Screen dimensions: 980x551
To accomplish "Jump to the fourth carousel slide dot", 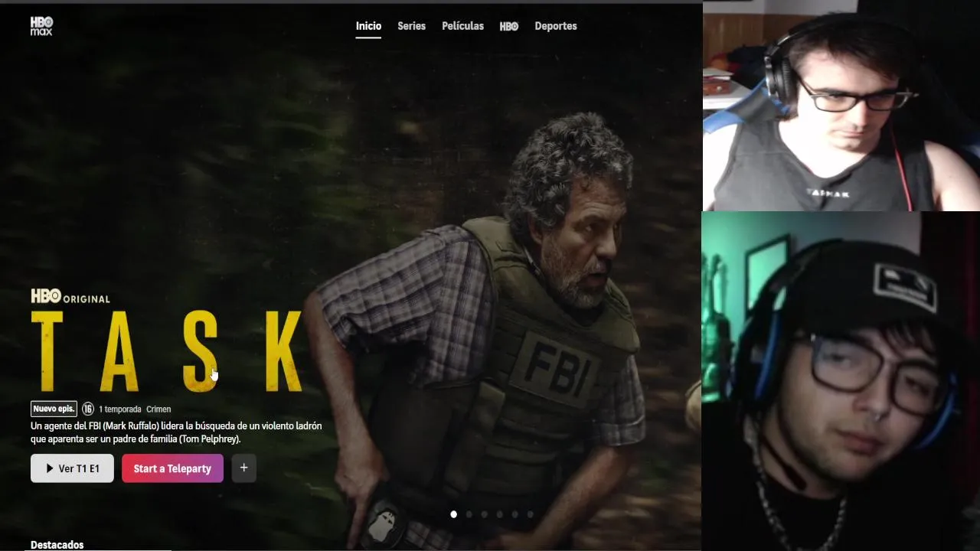I will [499, 514].
